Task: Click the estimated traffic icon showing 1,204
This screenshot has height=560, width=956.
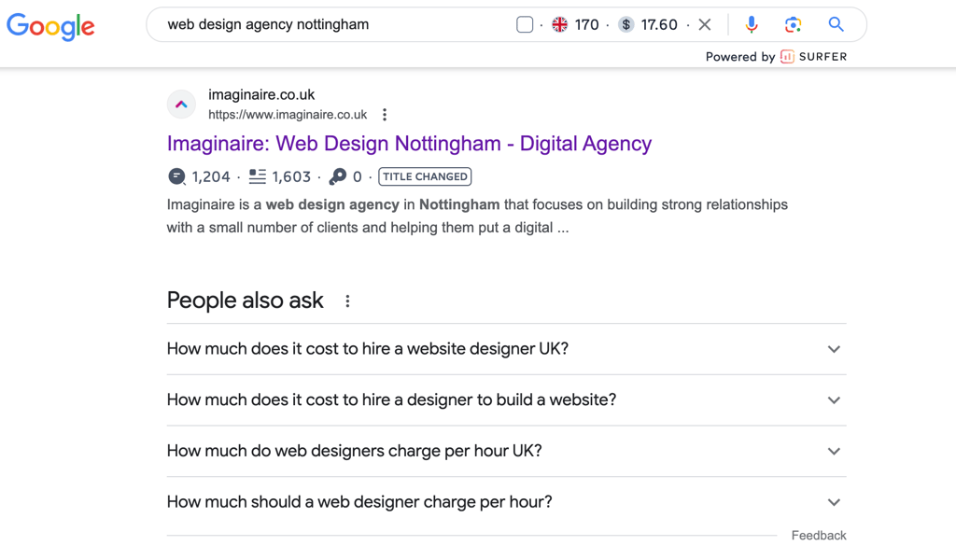Action: (176, 176)
